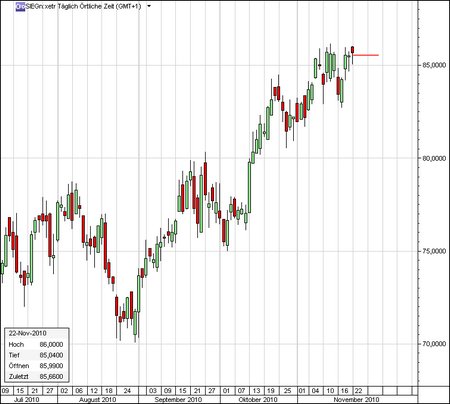Click the Zuletzt value in the info box
Image resolution: width=450 pixels, height=404 pixels.
[x=51, y=377]
